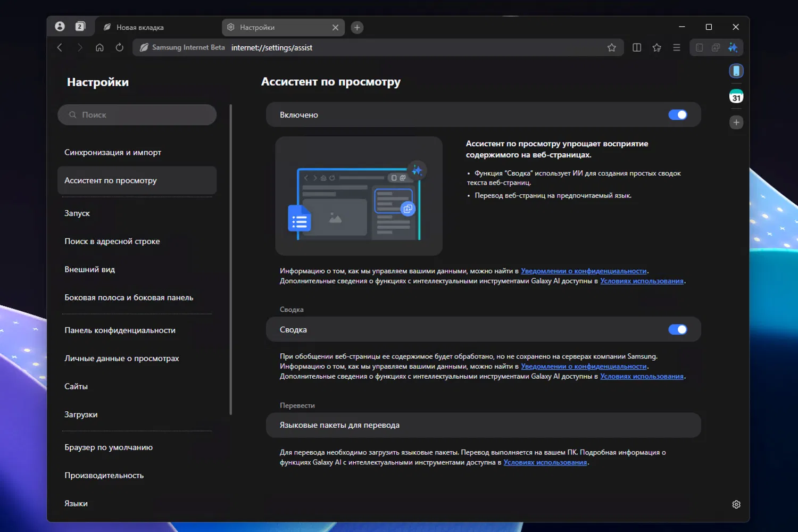
Task: Add a sidebar item with the plus button
Action: click(736, 122)
